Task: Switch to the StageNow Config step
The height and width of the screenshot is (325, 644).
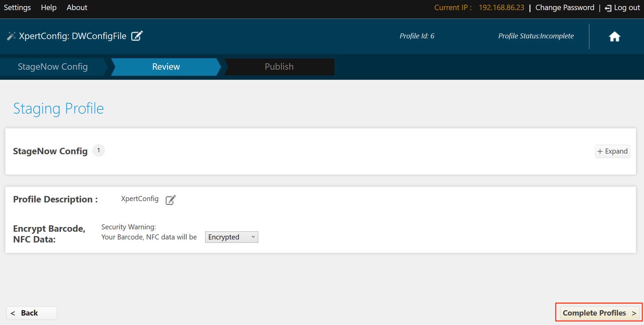Action: [x=53, y=67]
